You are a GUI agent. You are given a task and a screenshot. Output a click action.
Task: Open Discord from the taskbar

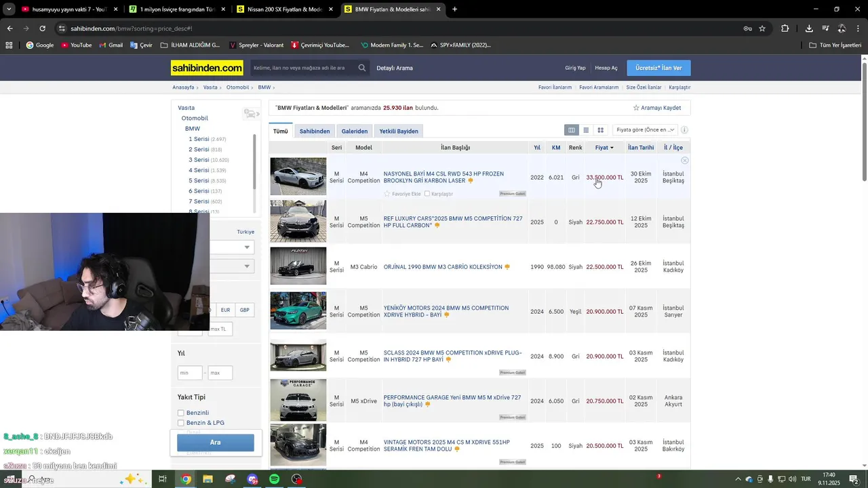coord(253,479)
